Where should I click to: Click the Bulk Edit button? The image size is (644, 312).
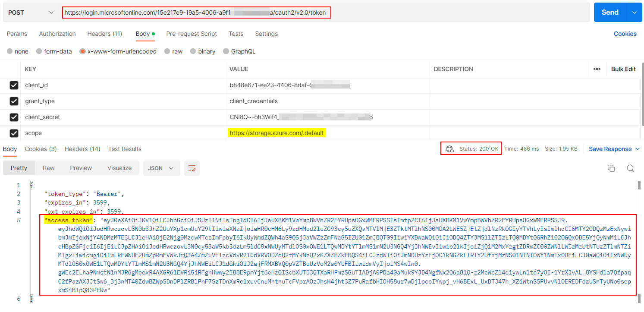tap(623, 69)
